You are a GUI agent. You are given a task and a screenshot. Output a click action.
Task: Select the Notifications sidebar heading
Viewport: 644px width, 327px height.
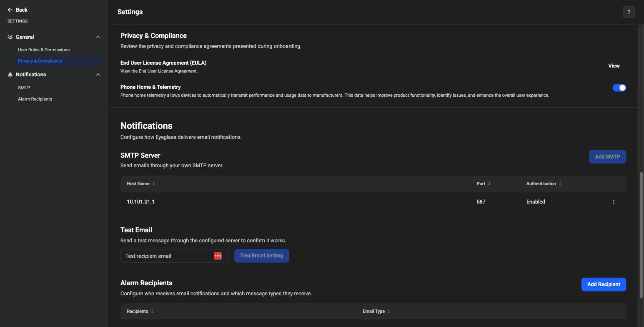31,75
